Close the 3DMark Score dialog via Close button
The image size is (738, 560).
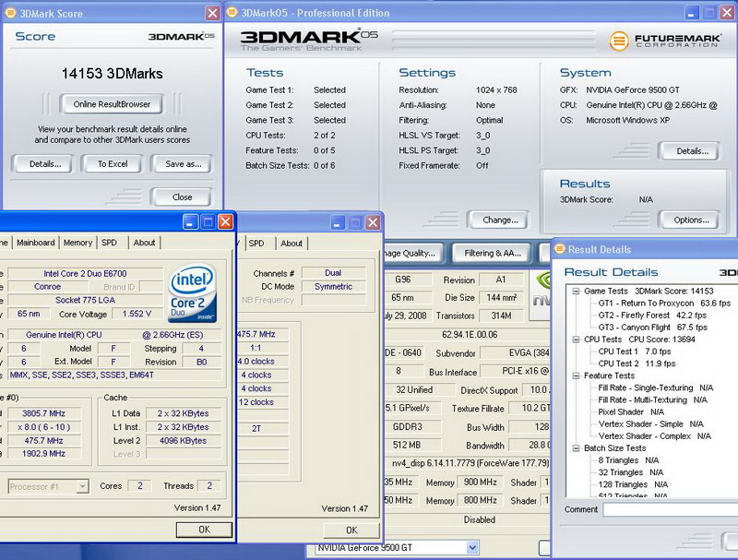(x=182, y=197)
